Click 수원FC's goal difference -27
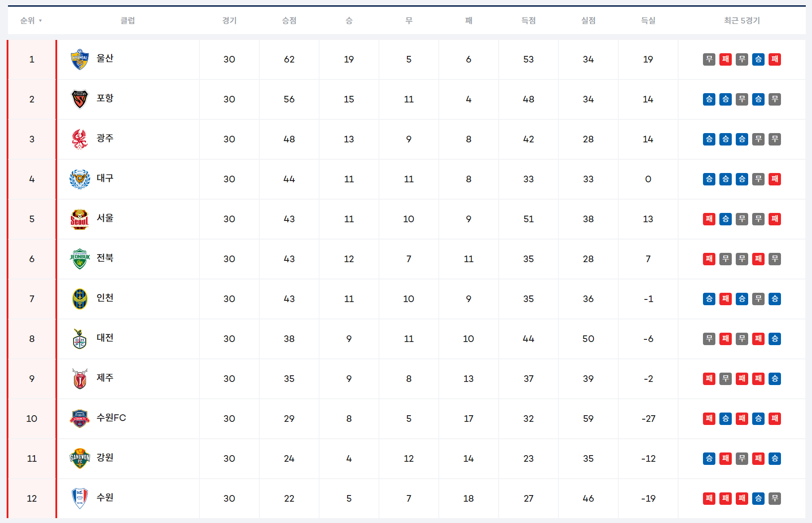 click(x=648, y=419)
